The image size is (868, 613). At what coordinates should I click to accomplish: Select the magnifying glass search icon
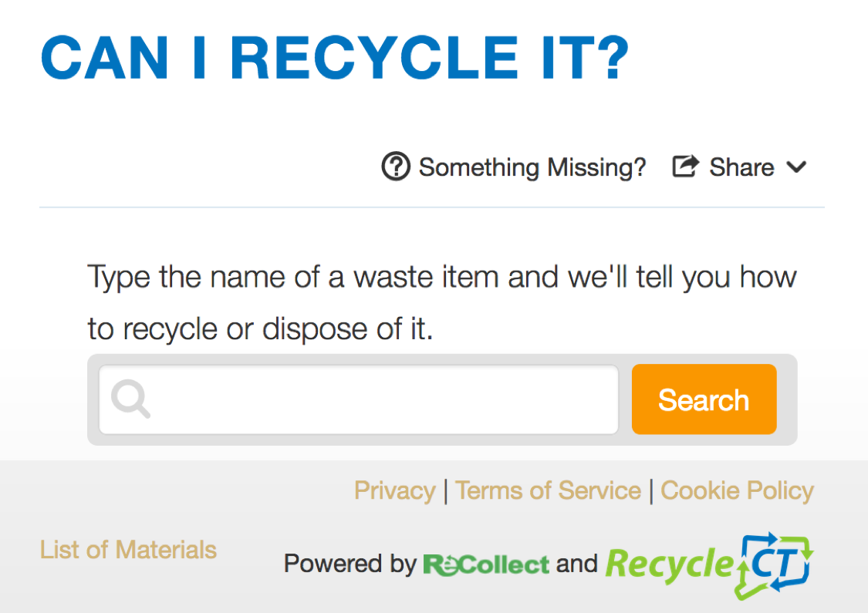[x=130, y=399]
